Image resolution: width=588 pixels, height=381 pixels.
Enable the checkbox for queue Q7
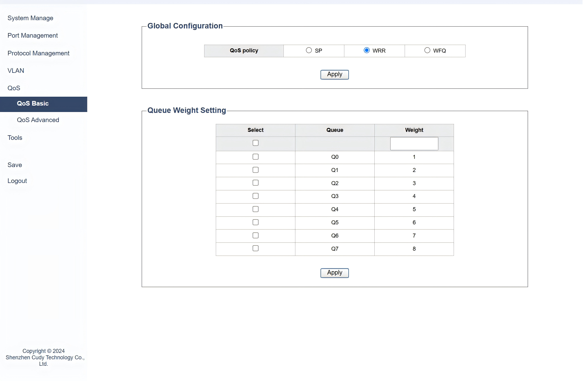tap(255, 248)
